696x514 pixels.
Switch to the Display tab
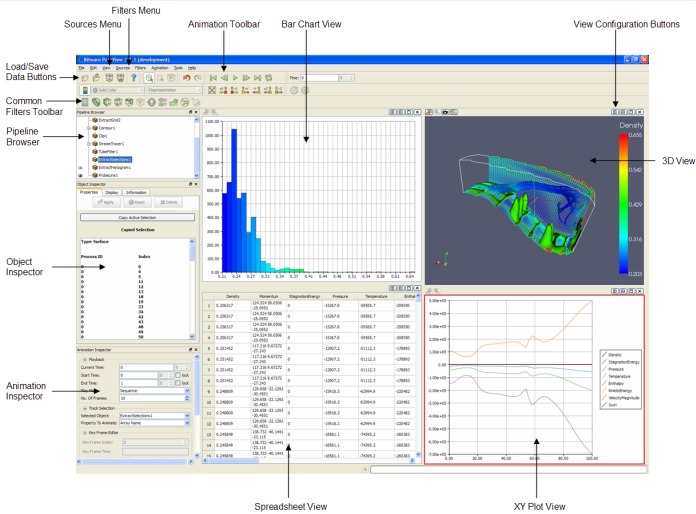(x=112, y=192)
